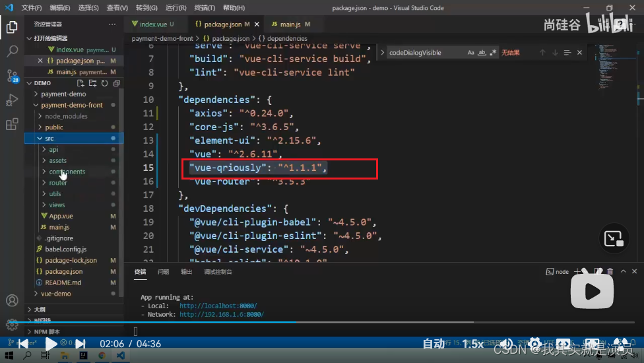Open the Run and Debug view
The image size is (644, 363).
(12, 100)
